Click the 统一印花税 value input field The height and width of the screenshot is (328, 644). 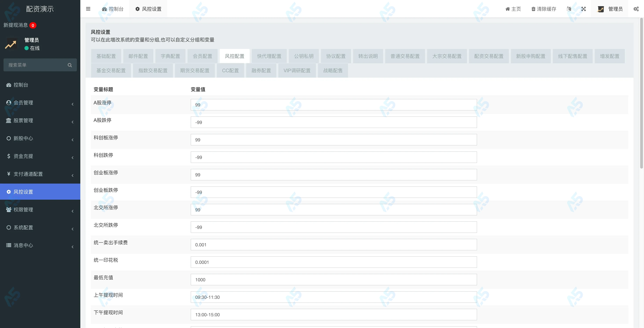coord(334,262)
